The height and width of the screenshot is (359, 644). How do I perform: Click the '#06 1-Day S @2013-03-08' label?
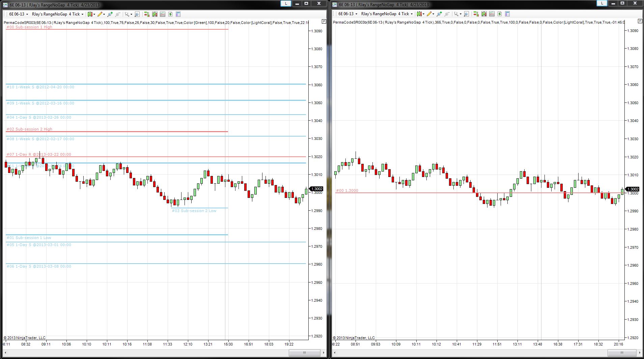click(39, 266)
